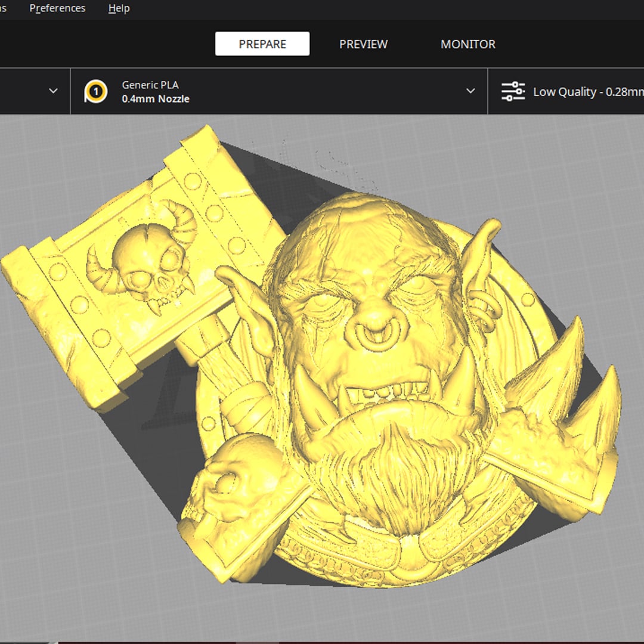Open the Low Quality - 0.28mm profile panel

pyautogui.click(x=566, y=91)
